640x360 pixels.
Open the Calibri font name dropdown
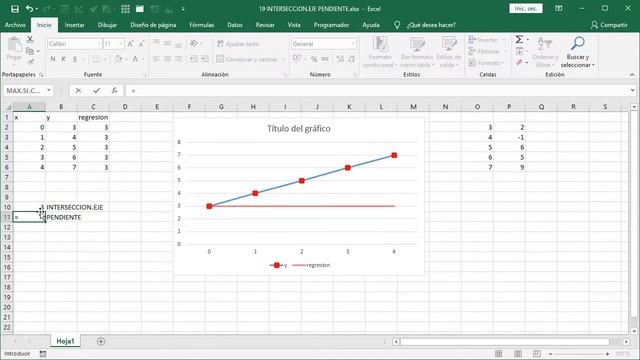tap(99, 44)
